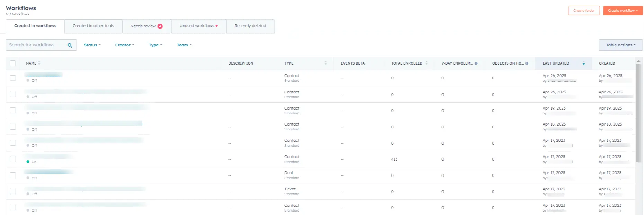Go to Recently deleted tab
644x215 pixels.
point(250,26)
